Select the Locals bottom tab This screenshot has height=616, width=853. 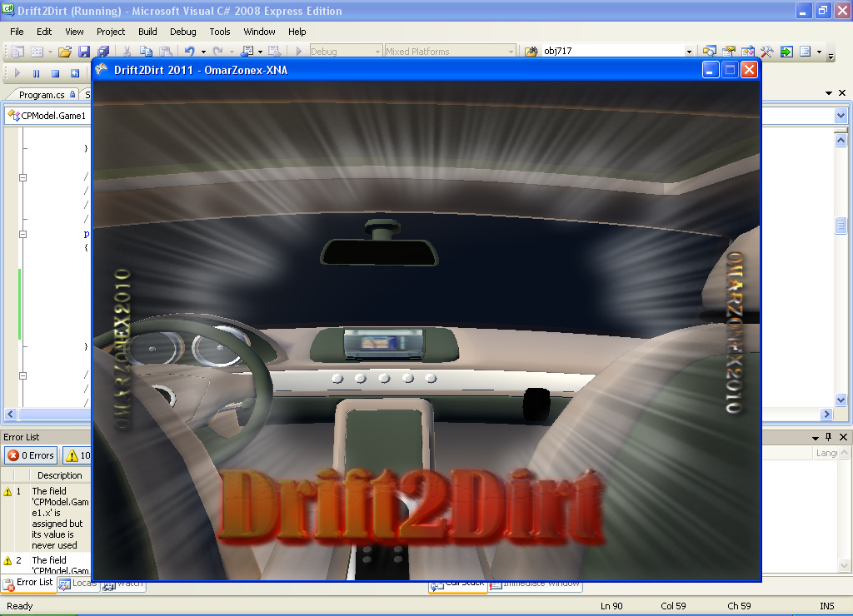(x=78, y=584)
